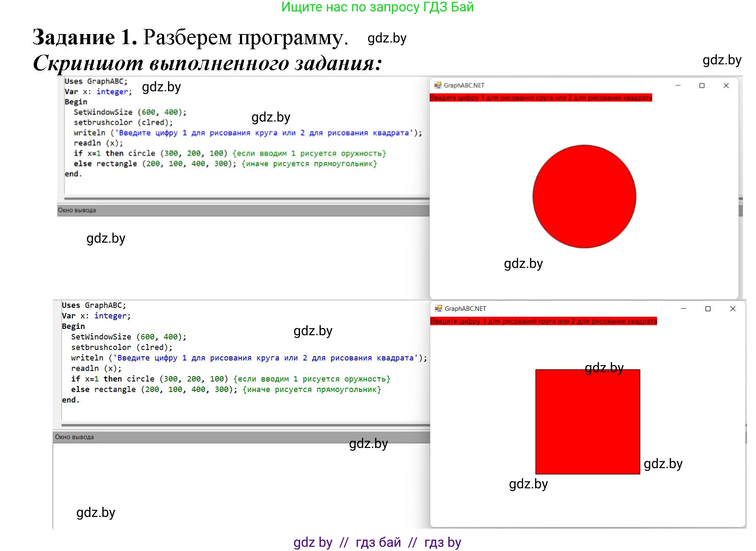
Task: Place cursor on 'setbrushcolor (clred);' in lower code
Action: coord(122,347)
